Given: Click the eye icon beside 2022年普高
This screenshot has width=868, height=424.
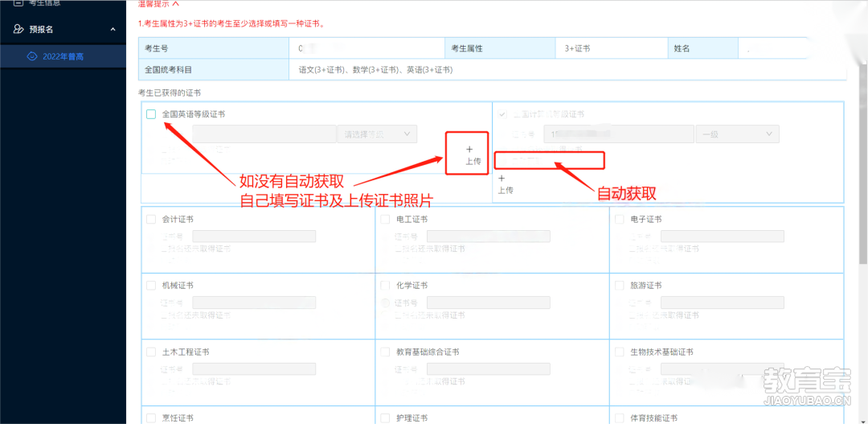Looking at the screenshot, I should 32,56.
